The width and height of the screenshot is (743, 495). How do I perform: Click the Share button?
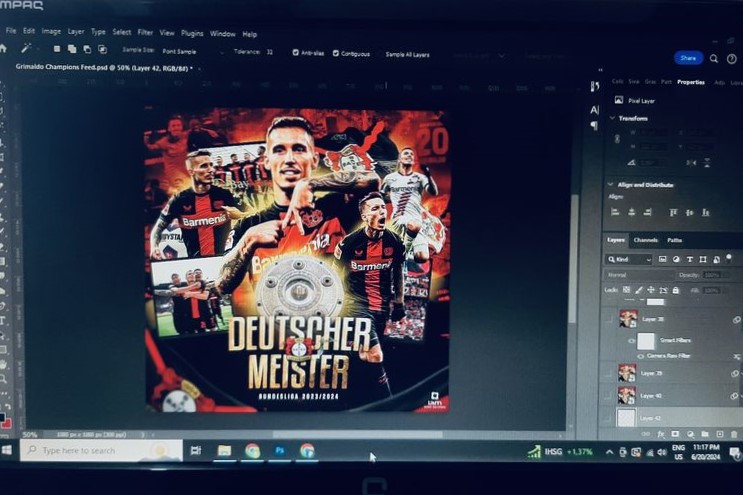point(688,58)
